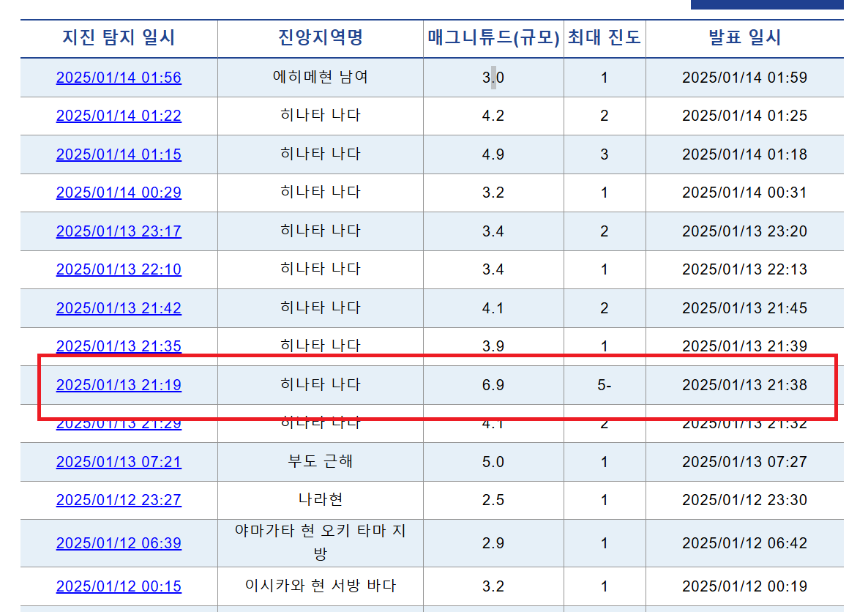
Task: Click magnitude 4.1 in the 21:42 row
Action: tap(493, 308)
